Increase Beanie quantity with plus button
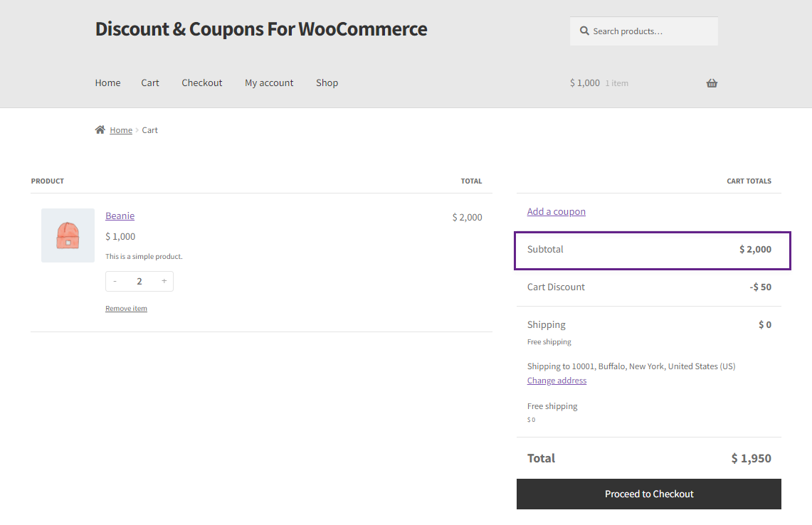This screenshot has width=812, height=525. 164,281
